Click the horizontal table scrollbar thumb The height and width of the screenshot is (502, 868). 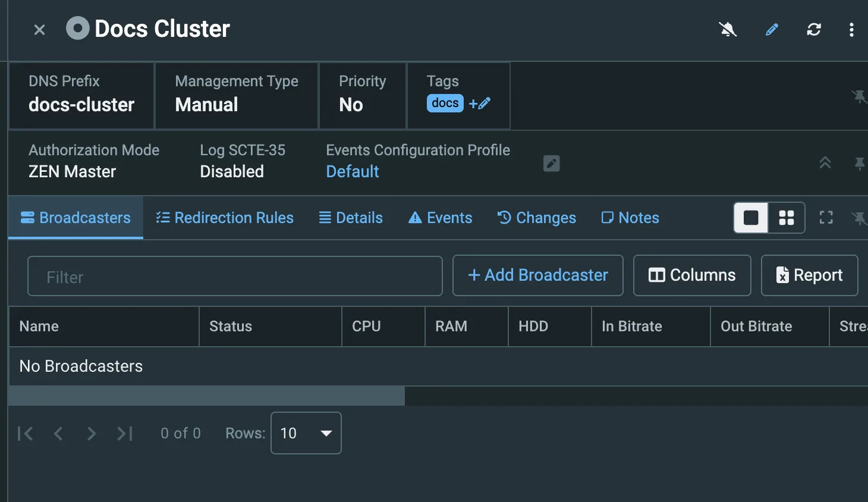coord(207,396)
